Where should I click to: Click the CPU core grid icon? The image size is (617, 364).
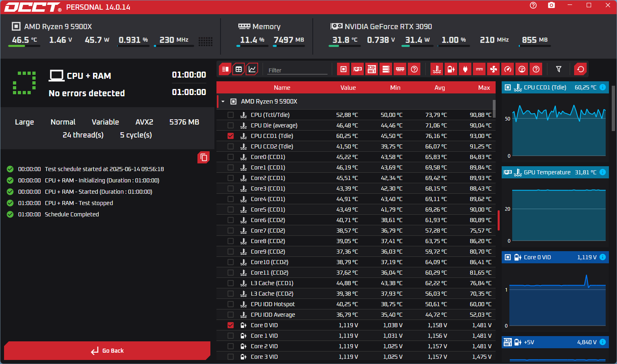coord(206,41)
